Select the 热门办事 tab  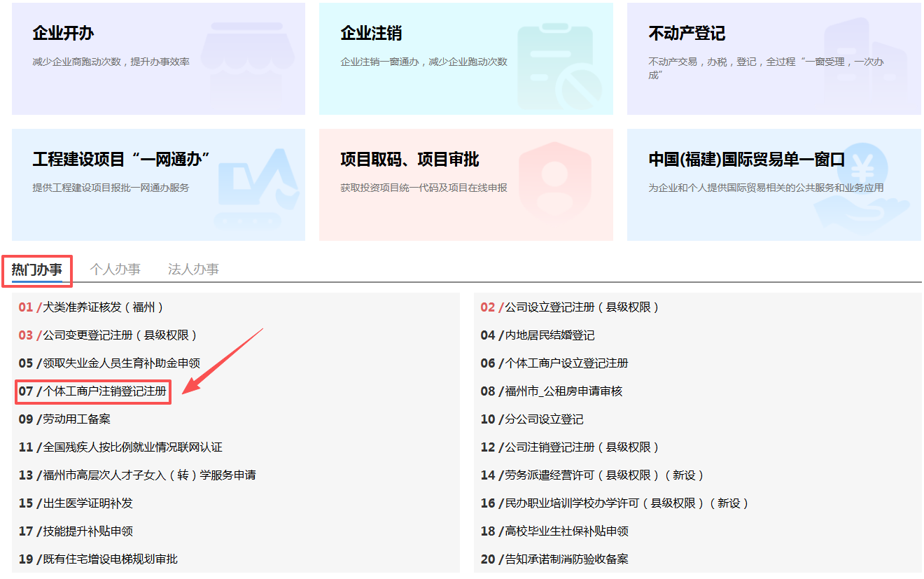pos(37,270)
